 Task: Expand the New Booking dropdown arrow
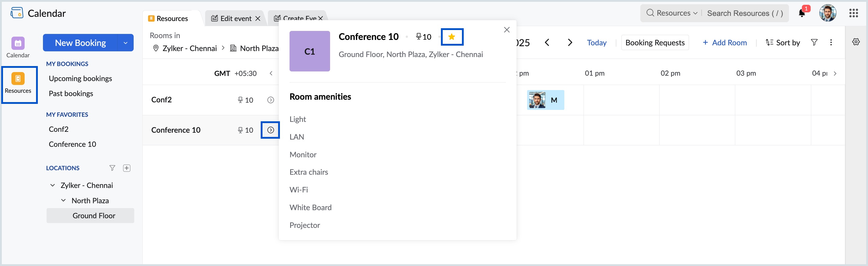click(x=125, y=43)
